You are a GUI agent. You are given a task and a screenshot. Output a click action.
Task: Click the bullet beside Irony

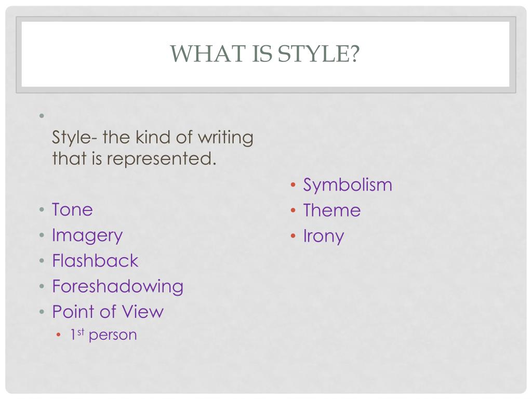tap(293, 236)
